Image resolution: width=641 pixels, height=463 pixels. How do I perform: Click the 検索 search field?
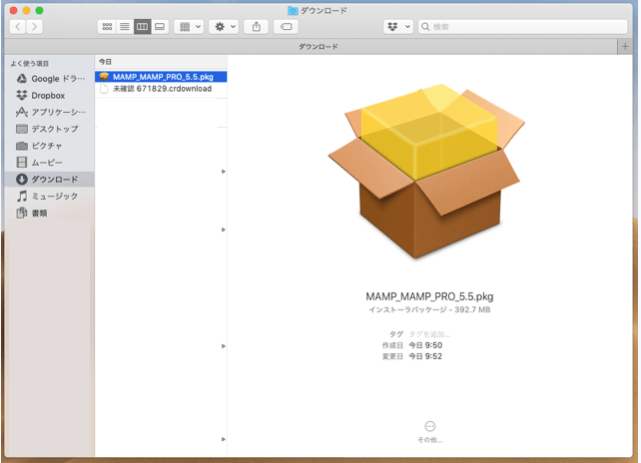(523, 27)
